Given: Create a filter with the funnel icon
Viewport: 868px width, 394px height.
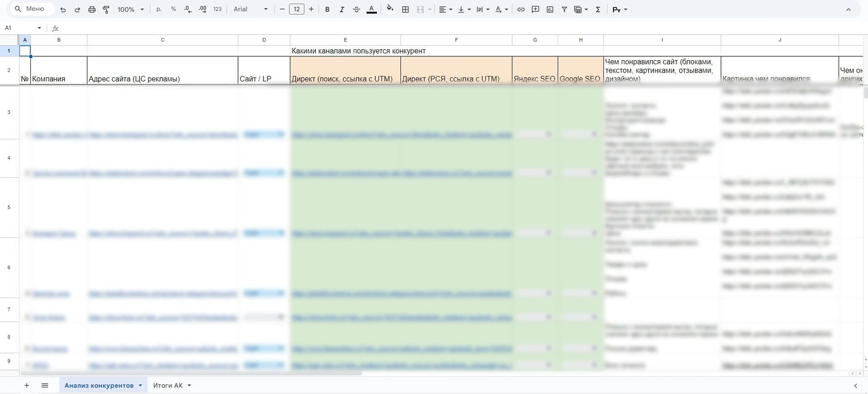Looking at the screenshot, I should 564,9.
